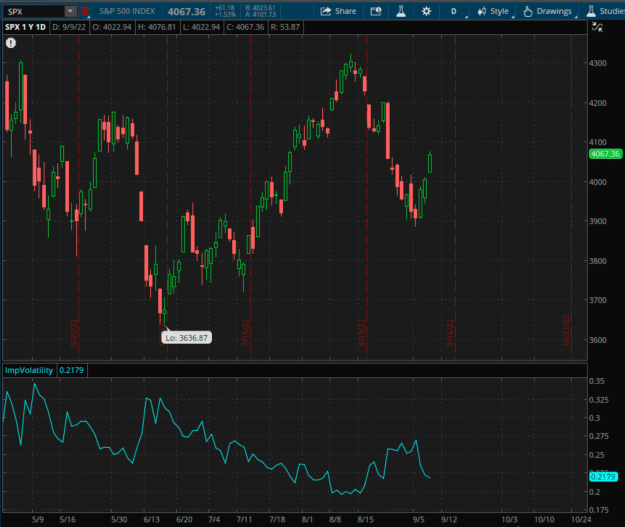Open the D timeframe selector
The image size is (625, 527).
tap(454, 11)
